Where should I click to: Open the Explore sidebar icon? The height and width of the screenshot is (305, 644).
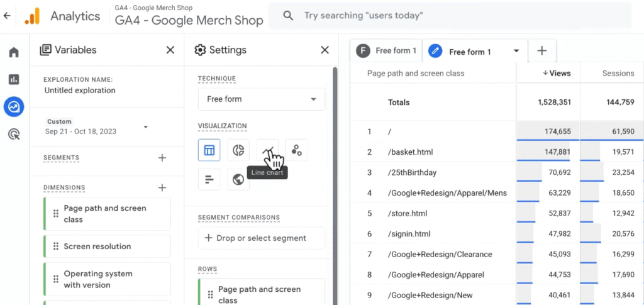[14, 107]
